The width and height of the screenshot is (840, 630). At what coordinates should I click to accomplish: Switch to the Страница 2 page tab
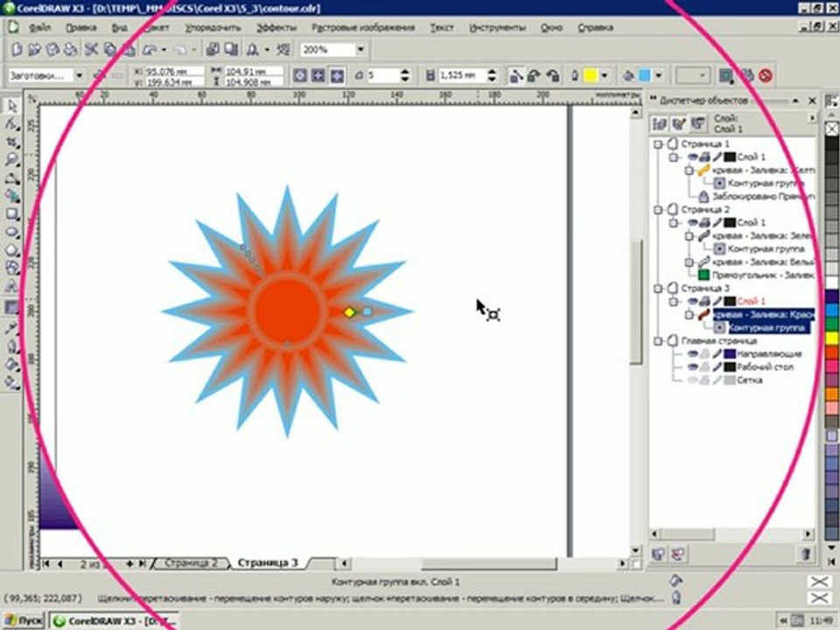pyautogui.click(x=191, y=563)
